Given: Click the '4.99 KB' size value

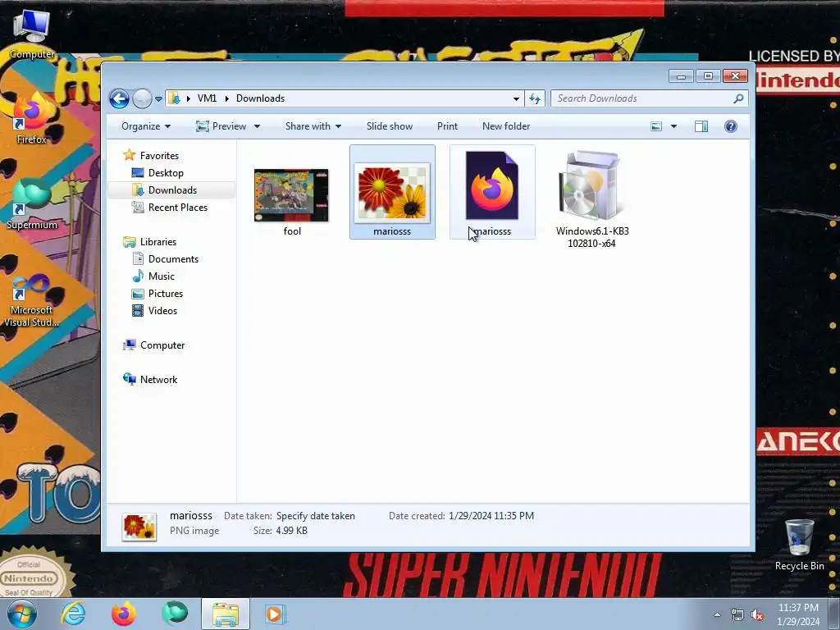Looking at the screenshot, I should pos(291,531).
